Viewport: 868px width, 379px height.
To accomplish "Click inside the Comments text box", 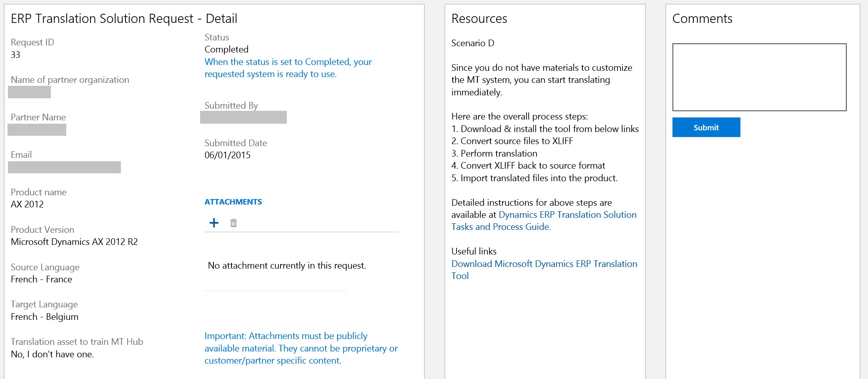I will pyautogui.click(x=759, y=77).
